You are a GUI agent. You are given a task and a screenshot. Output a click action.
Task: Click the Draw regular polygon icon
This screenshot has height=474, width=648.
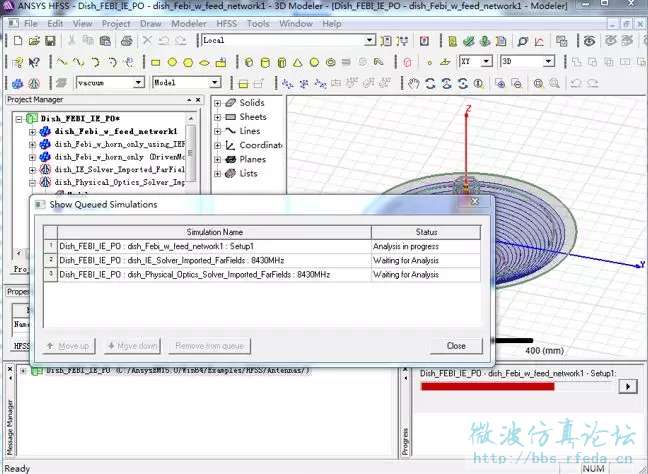pyautogui.click(x=188, y=62)
